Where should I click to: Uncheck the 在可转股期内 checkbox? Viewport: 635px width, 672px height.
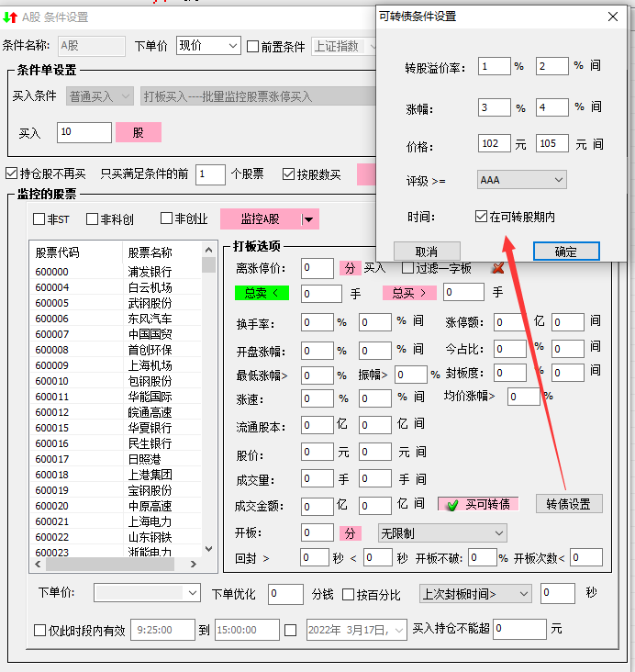(481, 217)
